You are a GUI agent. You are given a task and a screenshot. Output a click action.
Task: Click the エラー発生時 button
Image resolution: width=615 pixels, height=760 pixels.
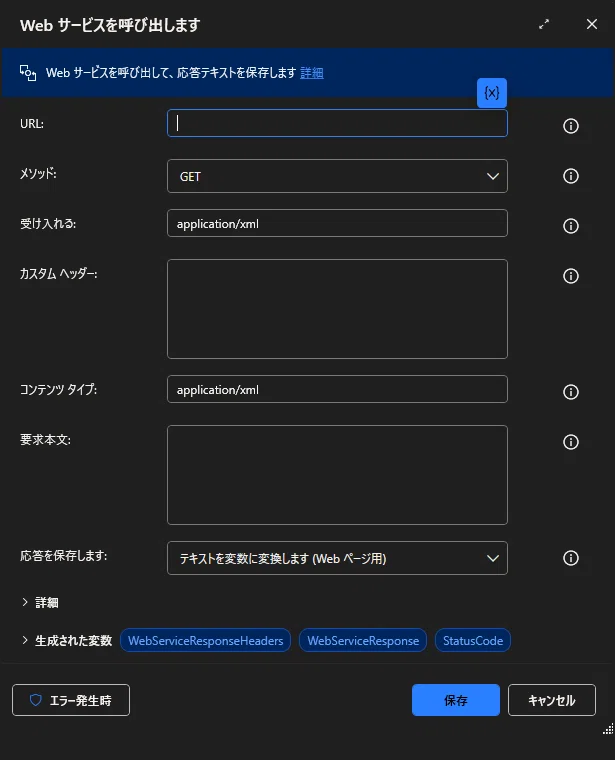click(x=71, y=700)
